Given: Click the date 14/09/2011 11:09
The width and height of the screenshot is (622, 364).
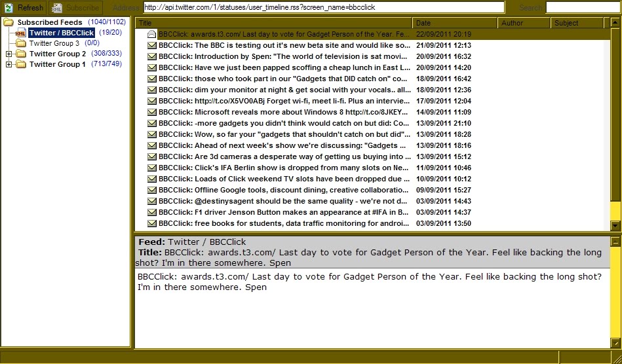Looking at the screenshot, I should 444,112.
